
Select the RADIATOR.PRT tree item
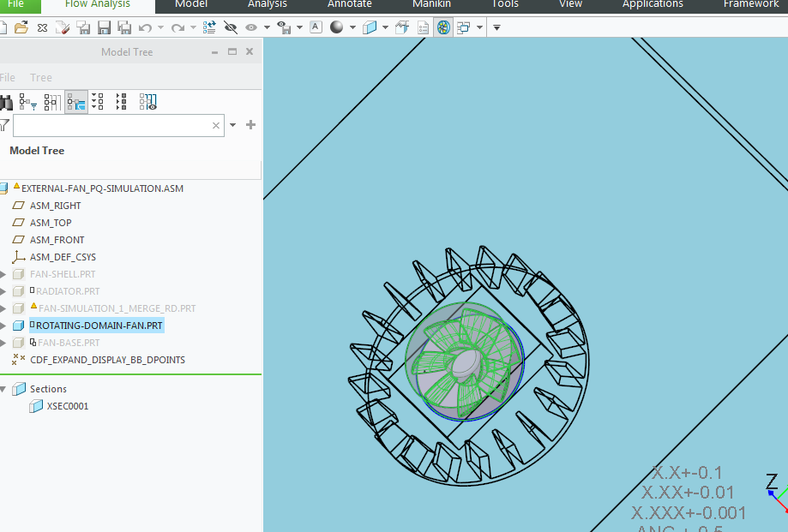pyautogui.click(x=67, y=290)
